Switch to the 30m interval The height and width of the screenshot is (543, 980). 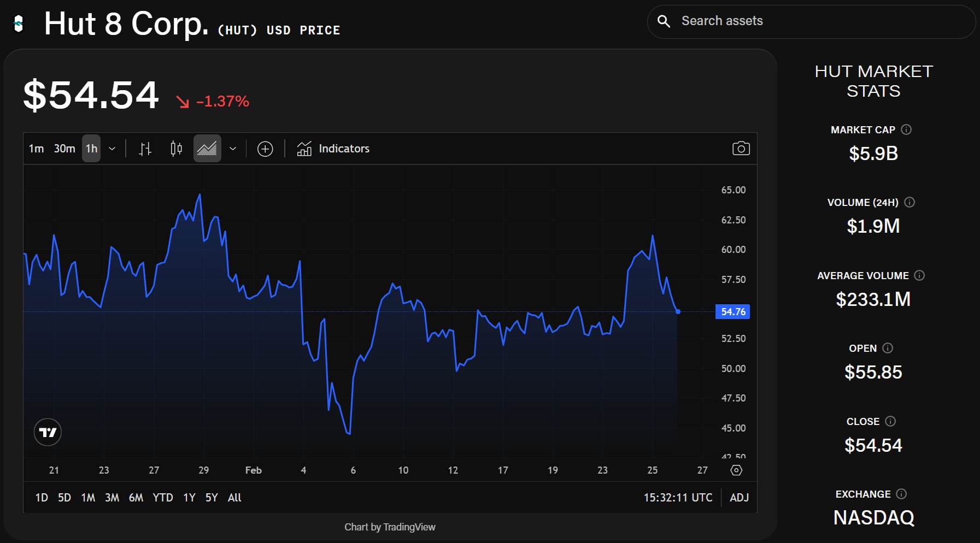pyautogui.click(x=64, y=149)
